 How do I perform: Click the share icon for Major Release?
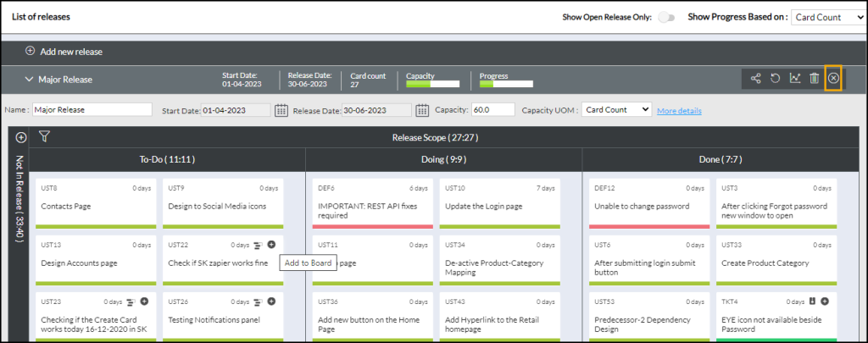[755, 79]
